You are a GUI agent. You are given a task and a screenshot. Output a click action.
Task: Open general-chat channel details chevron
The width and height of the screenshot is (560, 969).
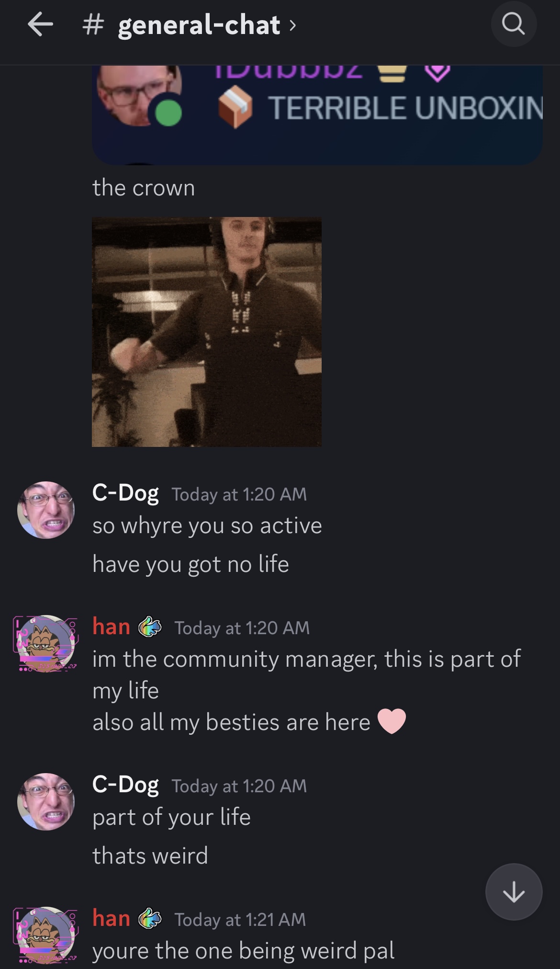(x=293, y=25)
